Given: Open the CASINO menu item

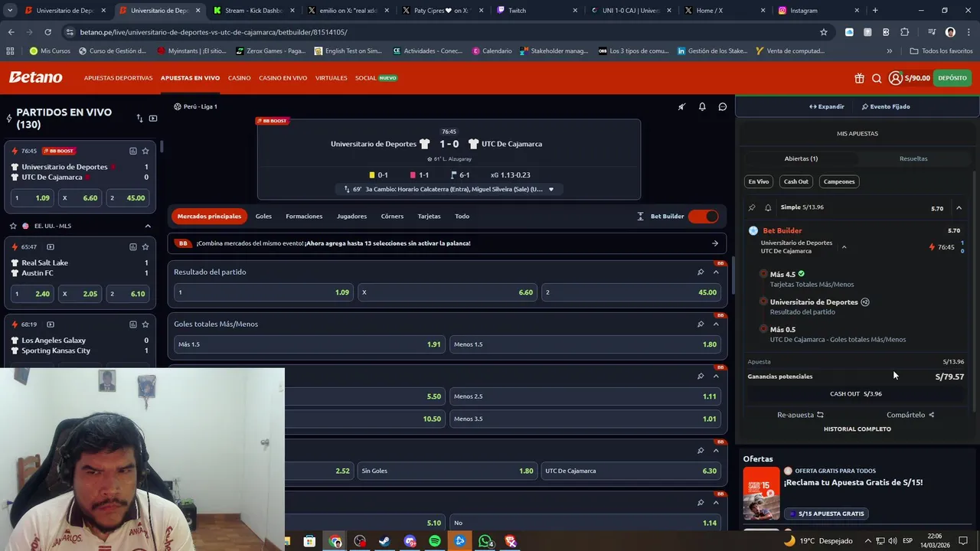Looking at the screenshot, I should [239, 78].
